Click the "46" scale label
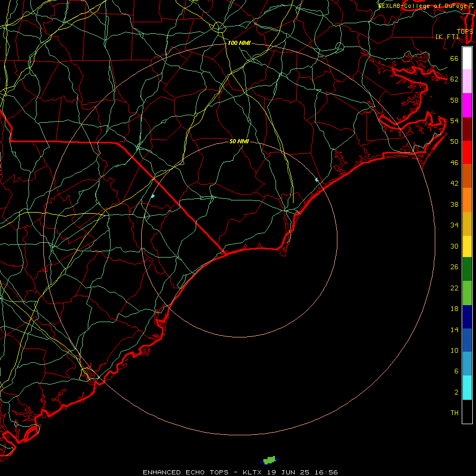The image size is (476, 476). [454, 163]
